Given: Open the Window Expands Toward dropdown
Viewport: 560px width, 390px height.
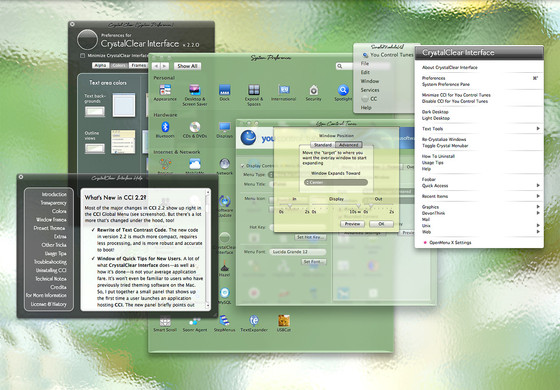Looking at the screenshot, I should coord(336,182).
